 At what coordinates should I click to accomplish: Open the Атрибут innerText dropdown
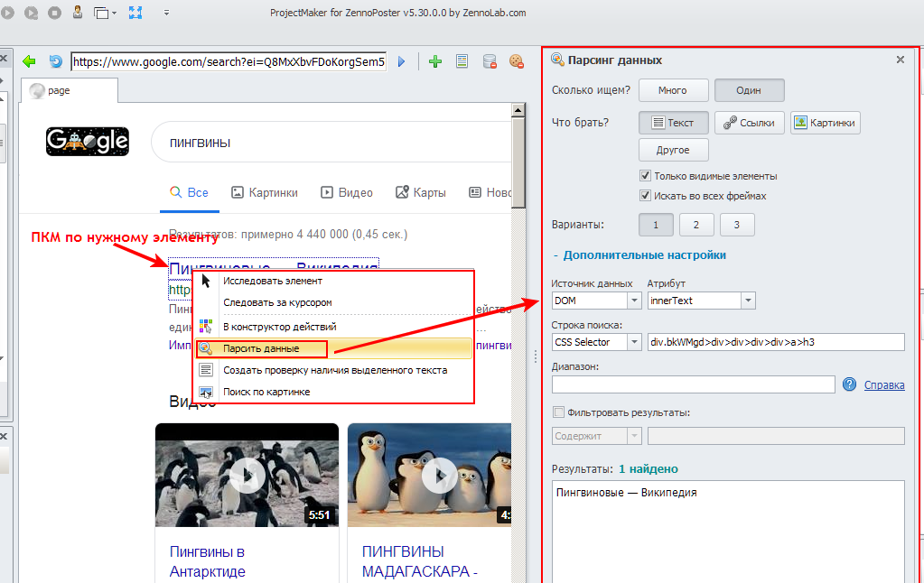[x=748, y=301]
